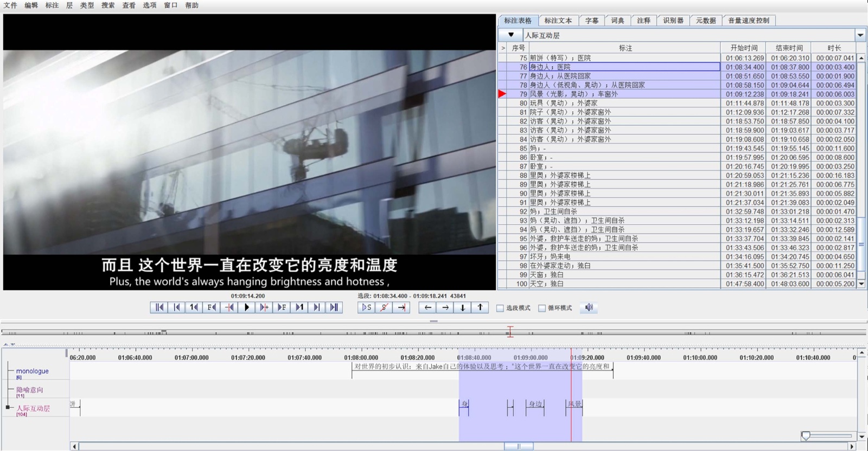Image resolution: width=868 pixels, height=451 pixels.
Task: Click the 开始时间 column header
Action: [x=743, y=48]
